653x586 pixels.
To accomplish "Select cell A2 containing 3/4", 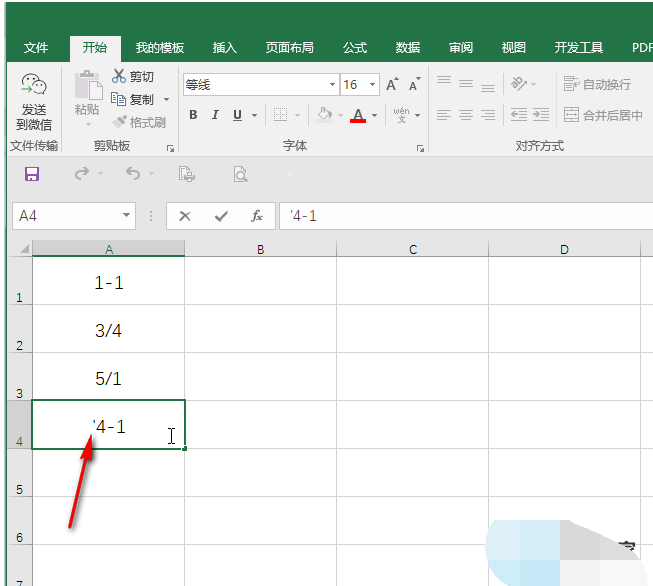I will click(x=108, y=330).
